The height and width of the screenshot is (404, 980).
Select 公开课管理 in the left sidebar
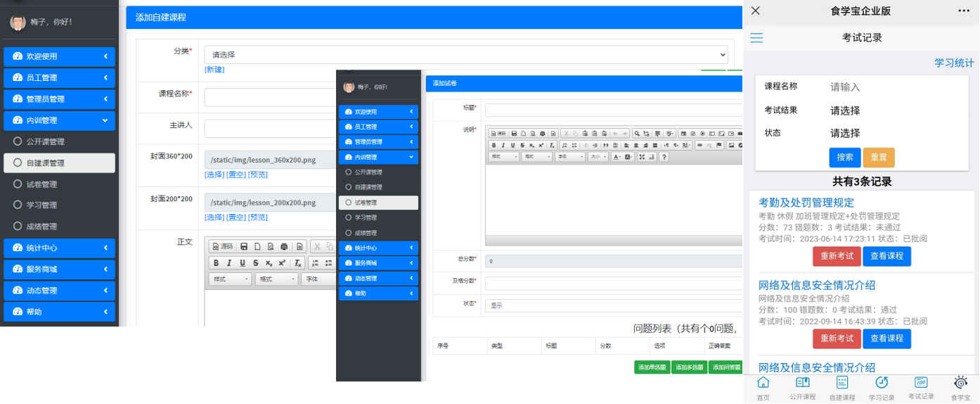(59, 141)
